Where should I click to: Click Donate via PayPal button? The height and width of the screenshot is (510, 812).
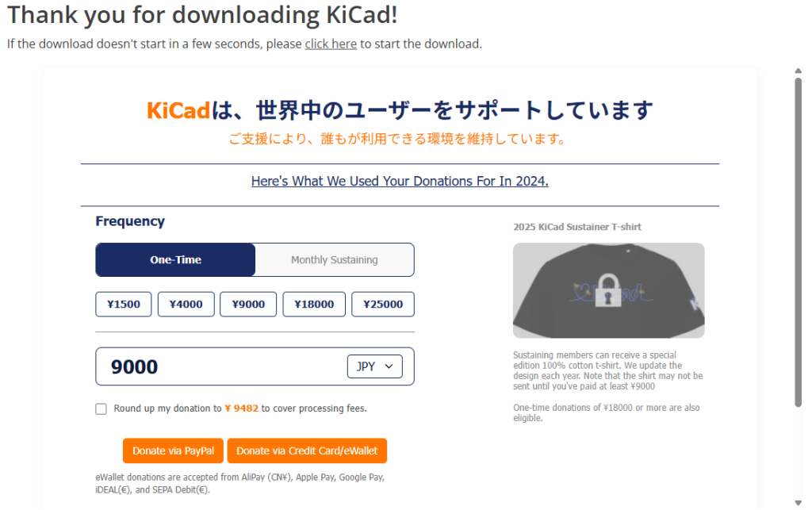tap(173, 451)
